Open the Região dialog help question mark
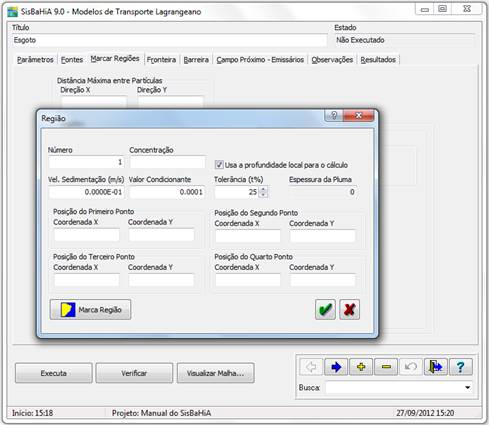This screenshot has width=489, height=425. (x=334, y=115)
